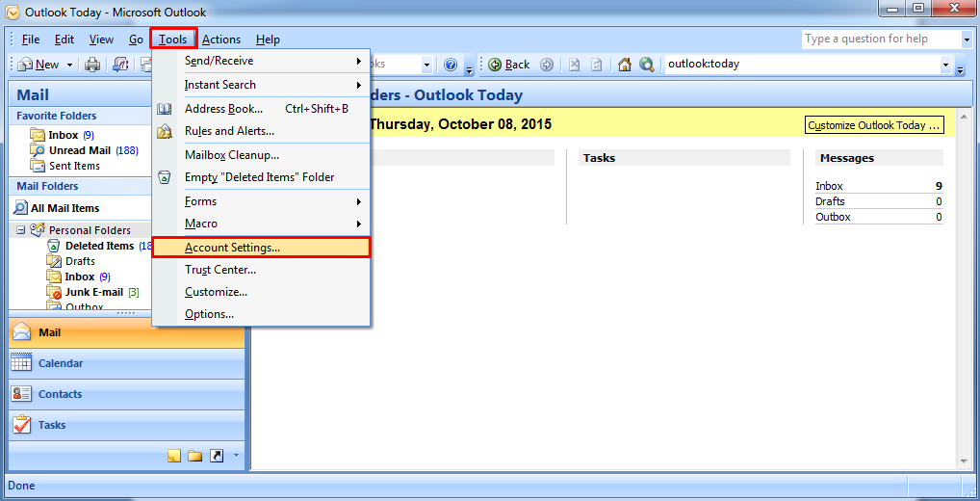This screenshot has width=980, height=501.
Task: Click the Customize Outlook Today button
Action: (874, 125)
